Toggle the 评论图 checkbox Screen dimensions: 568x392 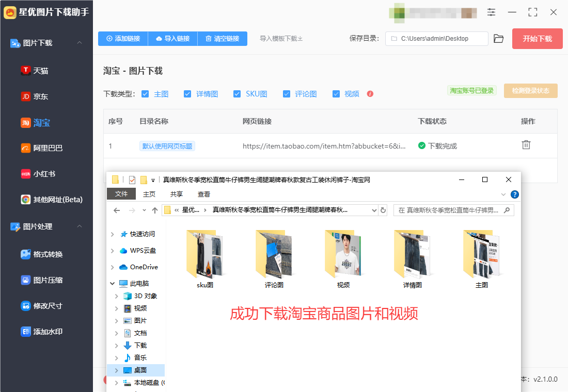(x=287, y=94)
